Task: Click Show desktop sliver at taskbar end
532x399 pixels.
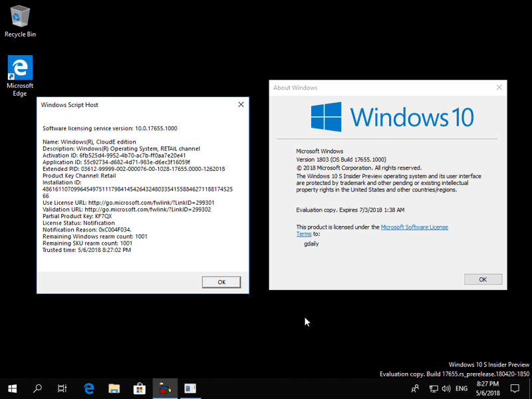Action: (x=530, y=388)
